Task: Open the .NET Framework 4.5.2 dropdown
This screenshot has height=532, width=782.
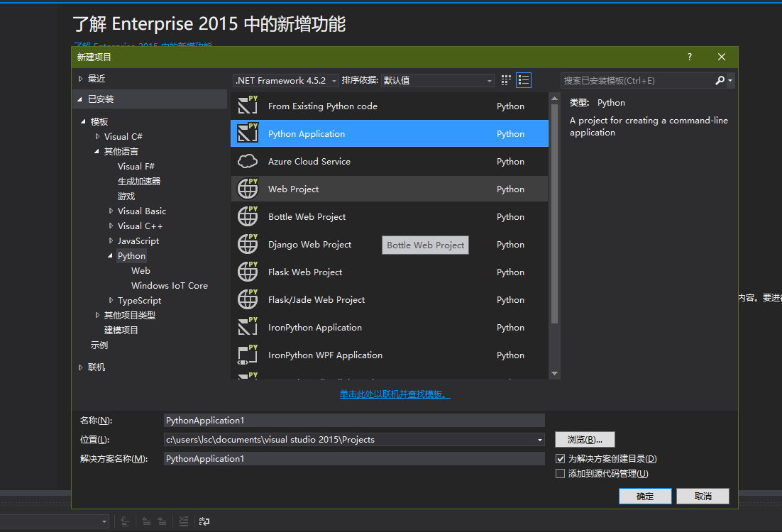Action: click(286, 80)
